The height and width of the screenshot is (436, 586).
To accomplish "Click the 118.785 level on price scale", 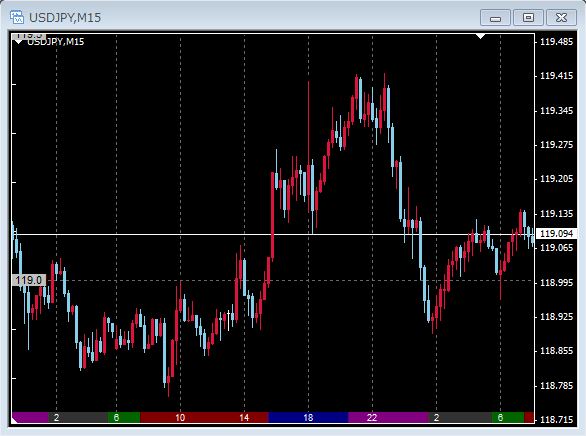I will (556, 385).
